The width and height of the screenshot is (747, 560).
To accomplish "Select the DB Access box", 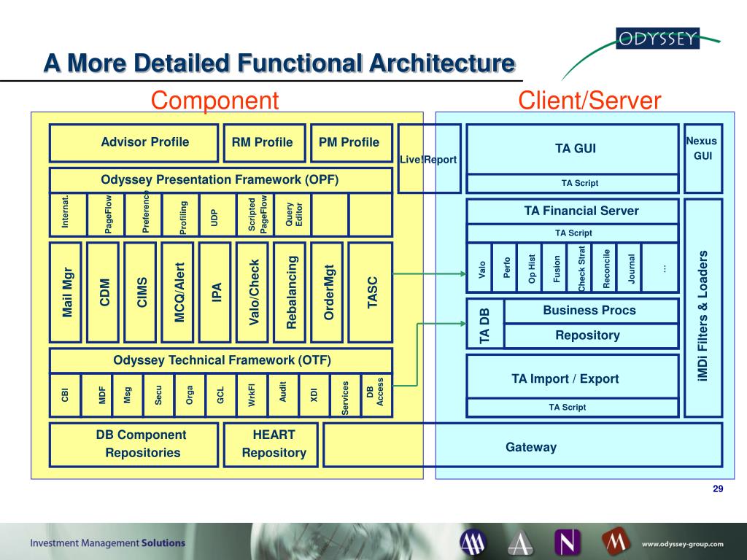I will pos(377,395).
